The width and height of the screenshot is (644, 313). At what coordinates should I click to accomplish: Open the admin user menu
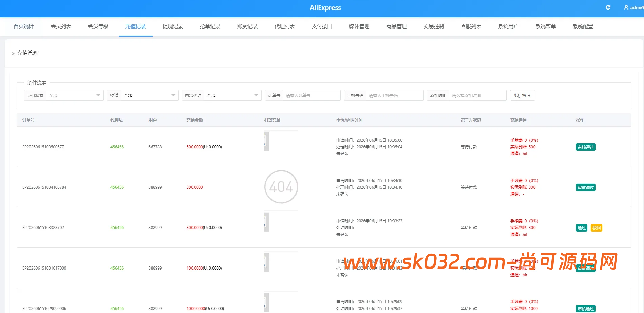coord(634,7)
